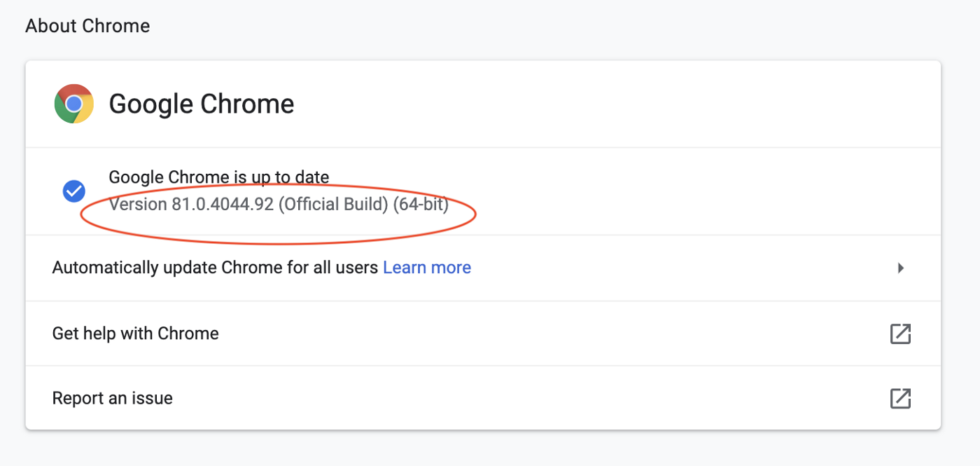The height and width of the screenshot is (466, 980).
Task: Click "Google Chrome is up to date" status
Action: click(219, 177)
